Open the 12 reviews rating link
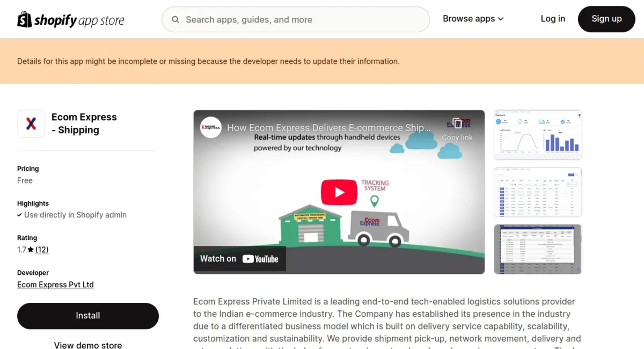Screen dimensions: 644x349 [42, 250]
